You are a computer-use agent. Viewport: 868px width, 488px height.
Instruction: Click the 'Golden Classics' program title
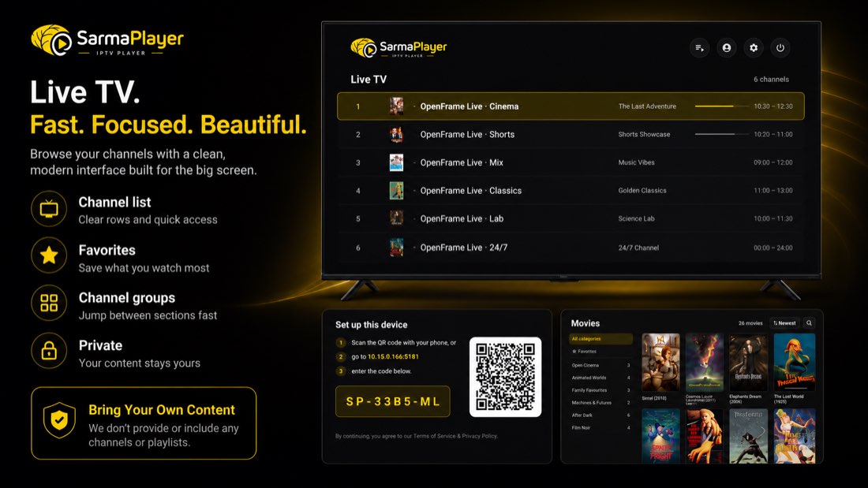[x=642, y=190]
